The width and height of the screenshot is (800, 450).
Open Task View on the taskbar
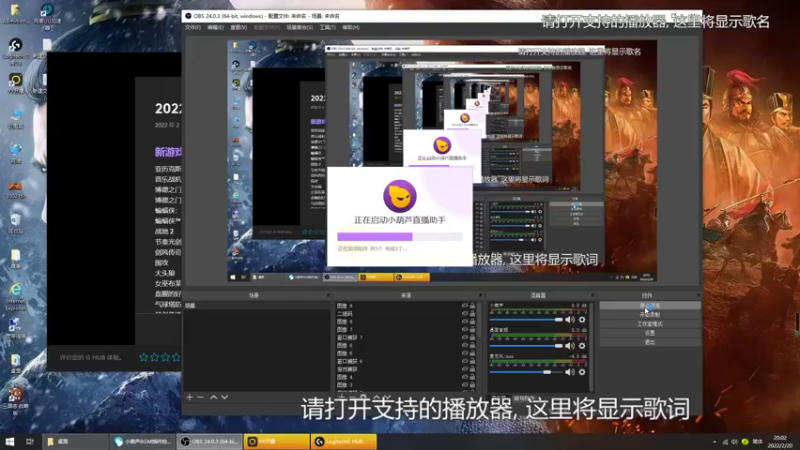click(x=30, y=441)
